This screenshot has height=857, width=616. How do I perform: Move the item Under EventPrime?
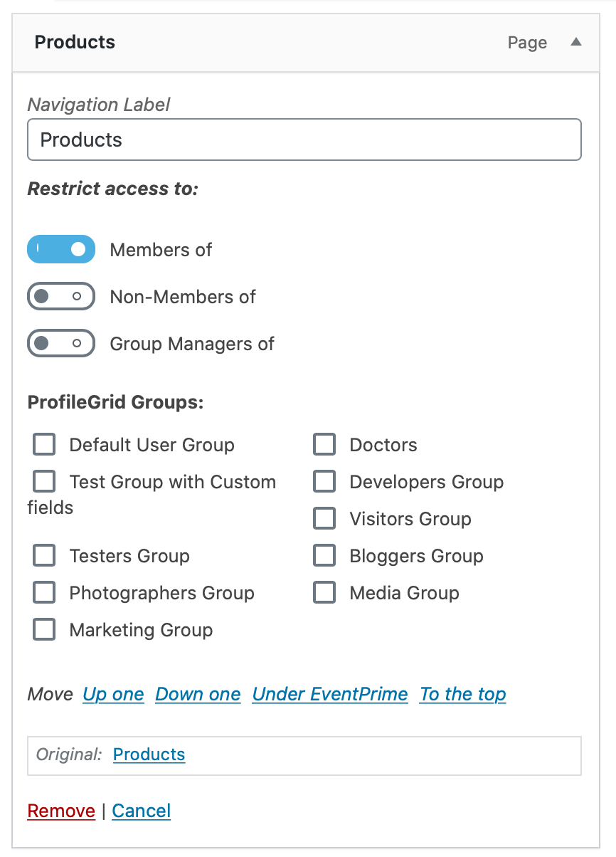tap(329, 694)
